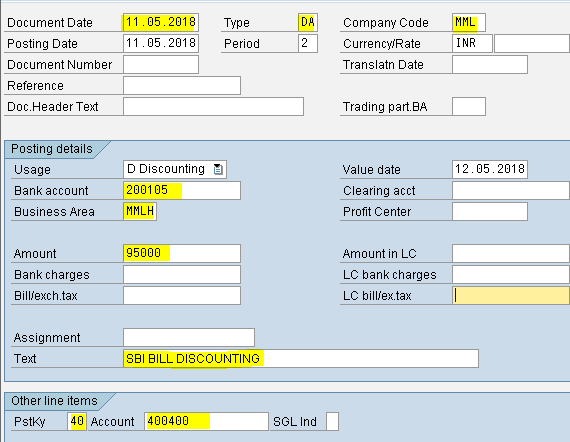Focus the Trading part.BA field
The image size is (570, 442).
pos(469,107)
